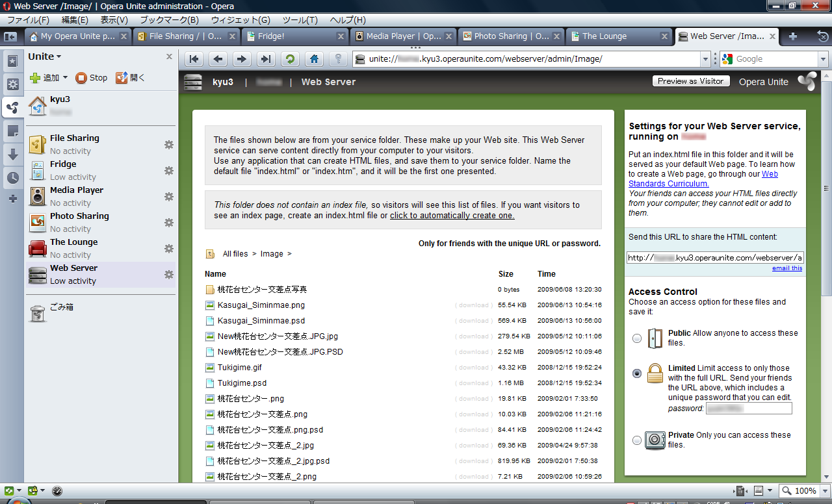
Task: Open settings gear for Media Player service
Action: [169, 197]
